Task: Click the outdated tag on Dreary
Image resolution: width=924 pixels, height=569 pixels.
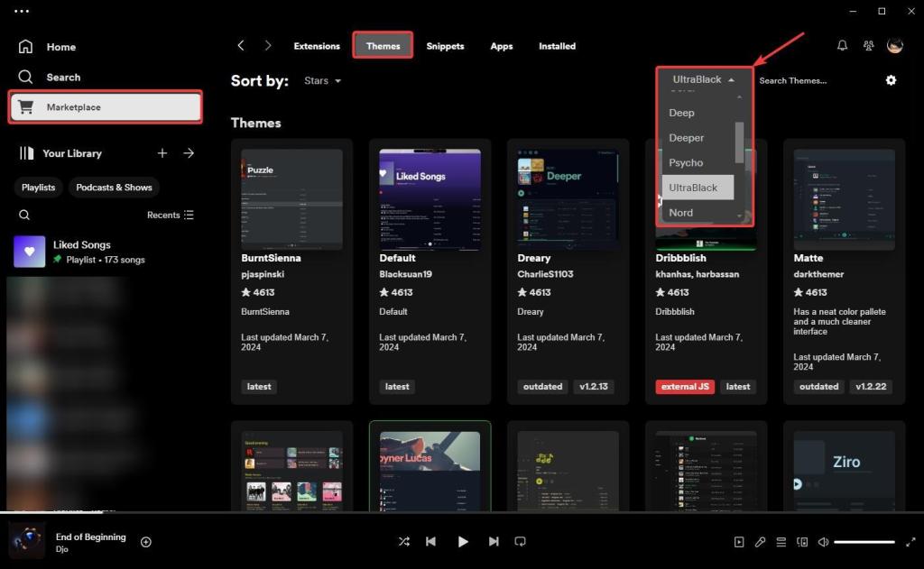Action: [542, 387]
